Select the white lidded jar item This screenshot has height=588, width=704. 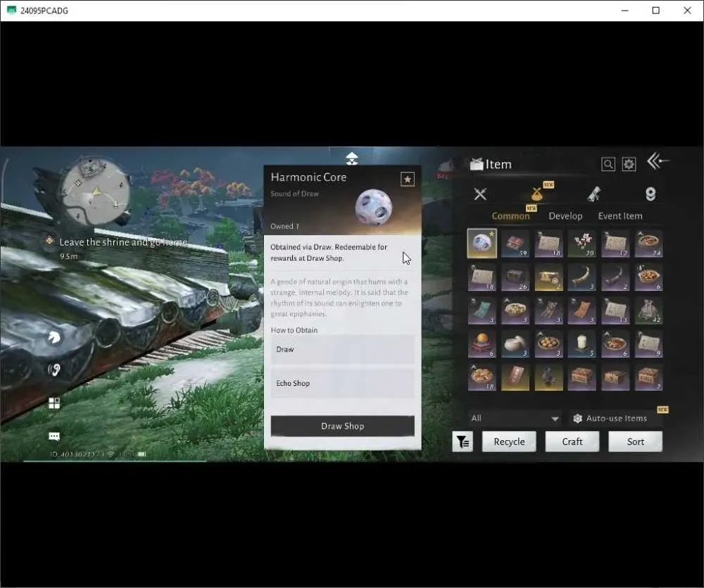coord(515,344)
